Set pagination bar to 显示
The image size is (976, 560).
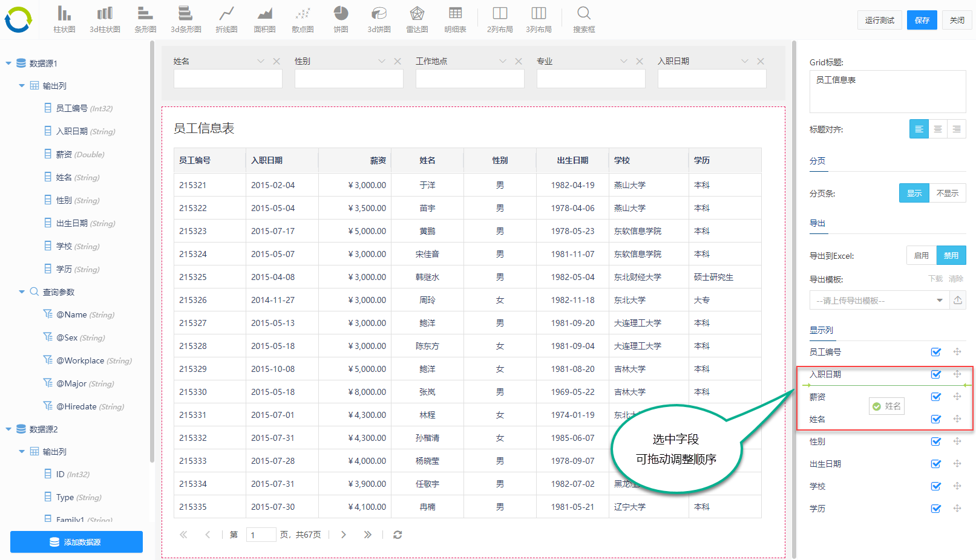(914, 193)
